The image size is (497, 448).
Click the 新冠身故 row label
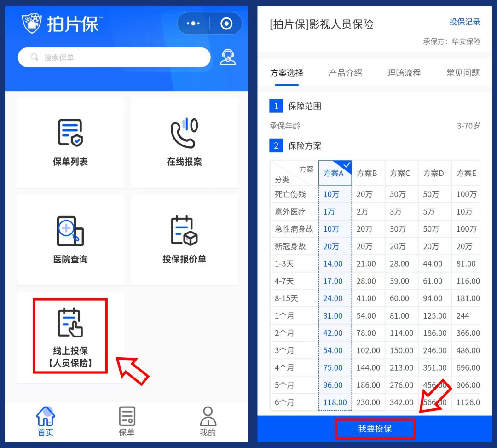coord(290,246)
